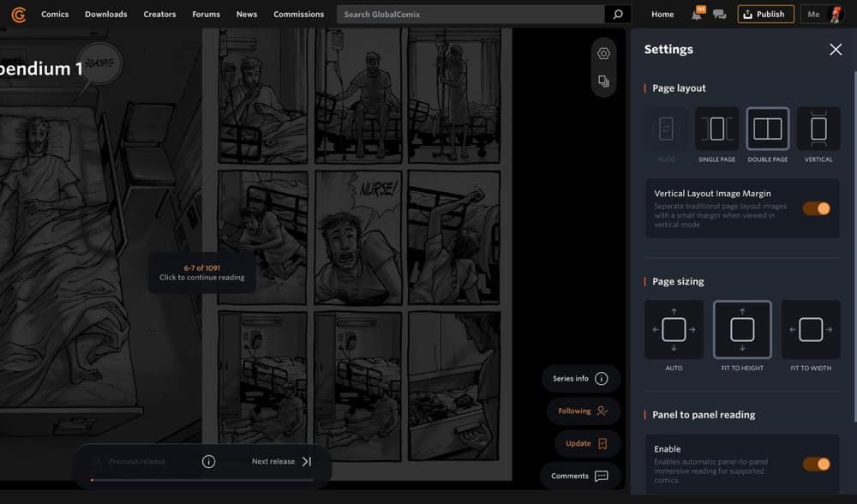The image size is (857, 504).
Task: Click the GlobalComix logo icon
Action: point(19,15)
